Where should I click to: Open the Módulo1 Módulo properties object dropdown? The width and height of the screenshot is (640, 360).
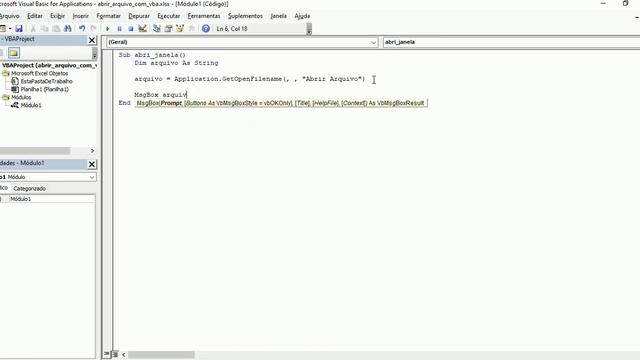tap(92, 177)
